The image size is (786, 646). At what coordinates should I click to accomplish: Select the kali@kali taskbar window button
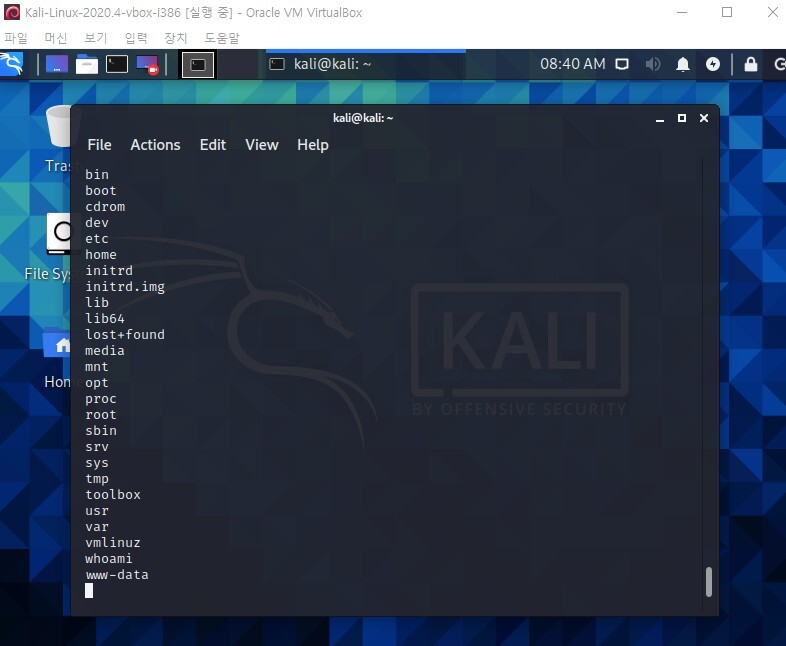click(x=366, y=64)
